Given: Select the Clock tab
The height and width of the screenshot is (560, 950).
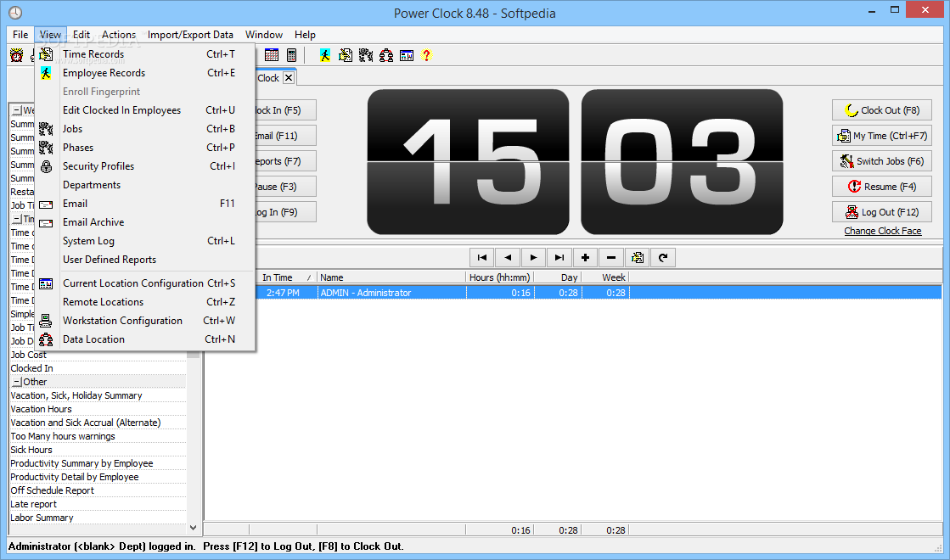Looking at the screenshot, I should click(x=267, y=78).
